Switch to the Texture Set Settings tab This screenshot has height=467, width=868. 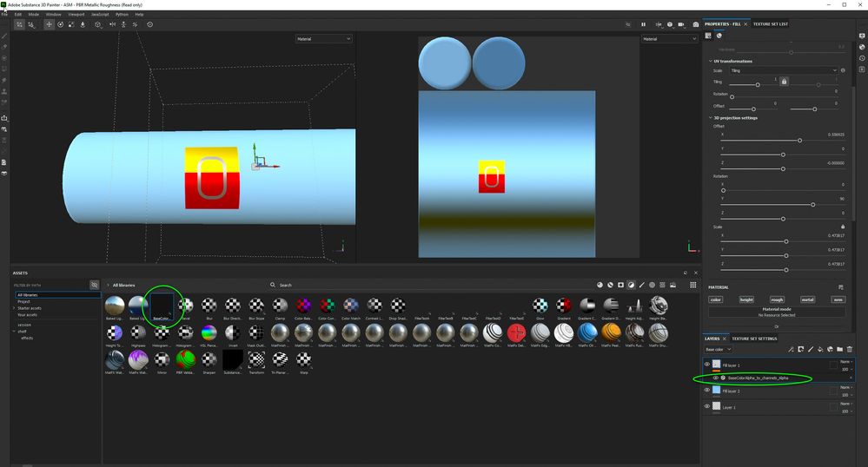(754, 339)
